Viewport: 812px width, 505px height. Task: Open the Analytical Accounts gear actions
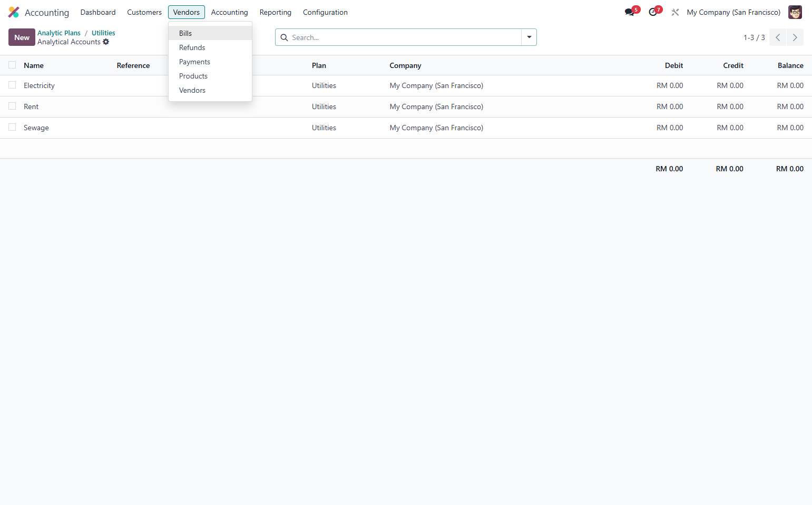click(x=106, y=42)
